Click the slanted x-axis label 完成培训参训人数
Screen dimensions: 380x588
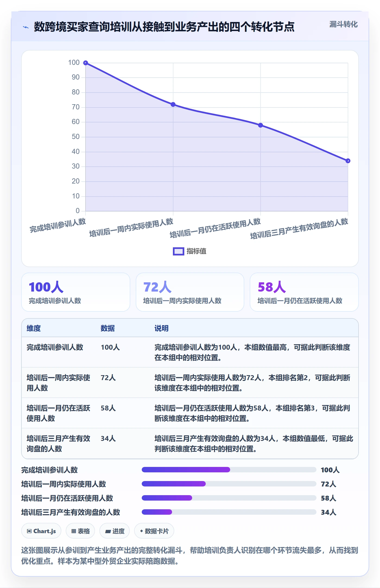(x=58, y=225)
